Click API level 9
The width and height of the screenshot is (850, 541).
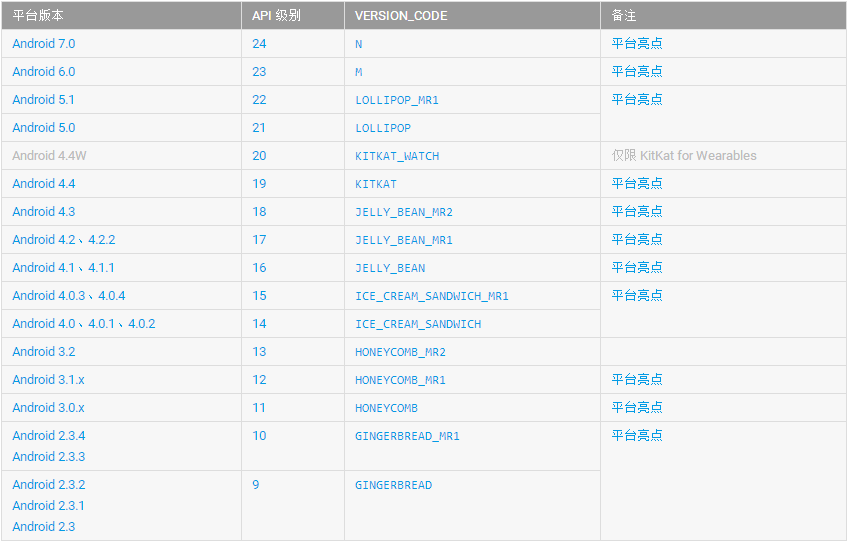(256, 485)
